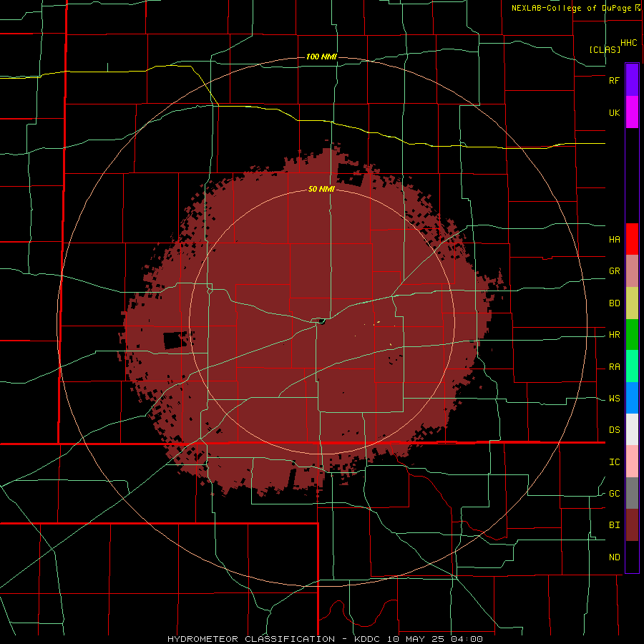The image size is (644, 644).
Task: Click the HA legend label
Action: (614, 240)
